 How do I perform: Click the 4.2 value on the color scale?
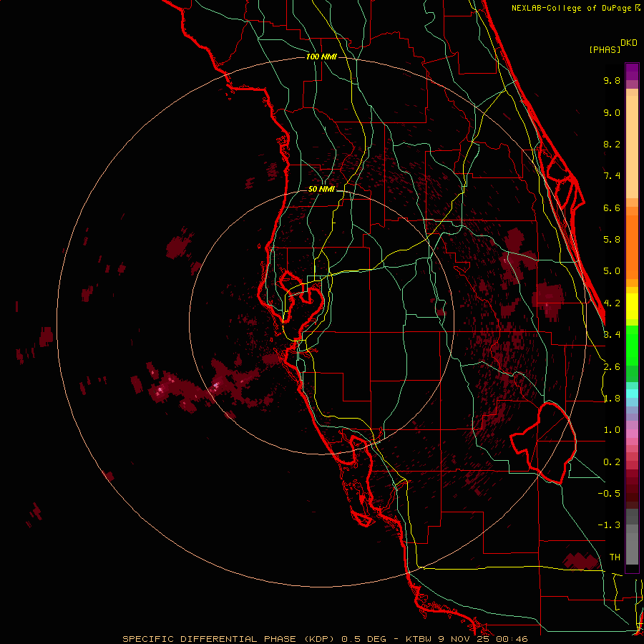[612, 303]
